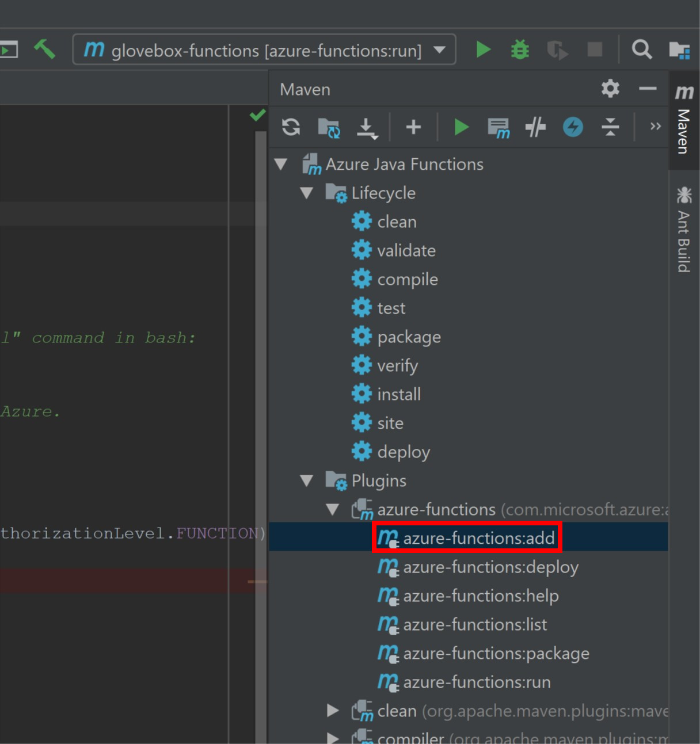Select the site lifecycle phase
700x744 pixels.
pos(378,423)
